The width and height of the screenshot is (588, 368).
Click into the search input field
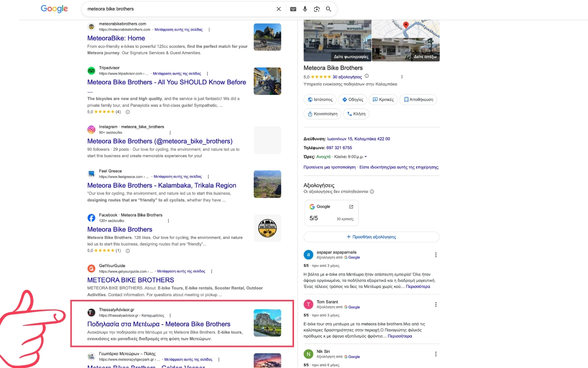click(180, 9)
